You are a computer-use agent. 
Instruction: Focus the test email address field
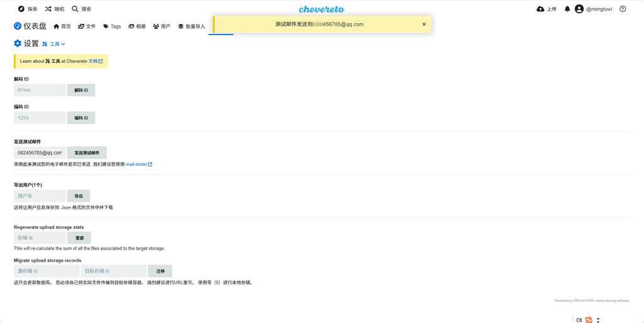coord(40,153)
